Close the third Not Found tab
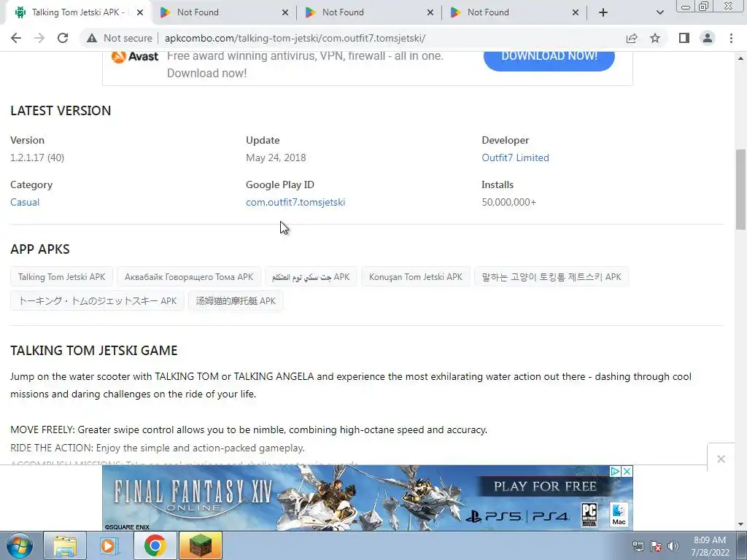Viewport: 747px width, 560px height. click(576, 12)
